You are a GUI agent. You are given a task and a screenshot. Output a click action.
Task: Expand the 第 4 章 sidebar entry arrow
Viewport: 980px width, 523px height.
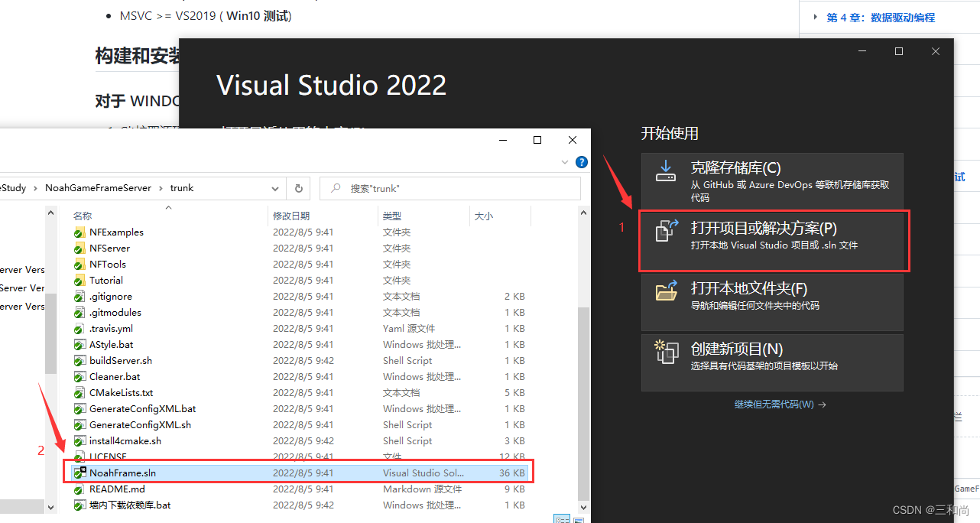pyautogui.click(x=816, y=17)
